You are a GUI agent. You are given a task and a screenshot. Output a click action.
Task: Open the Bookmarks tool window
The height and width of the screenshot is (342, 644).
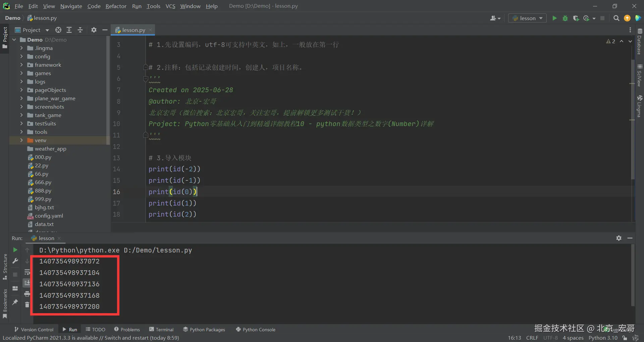pyautogui.click(x=5, y=303)
